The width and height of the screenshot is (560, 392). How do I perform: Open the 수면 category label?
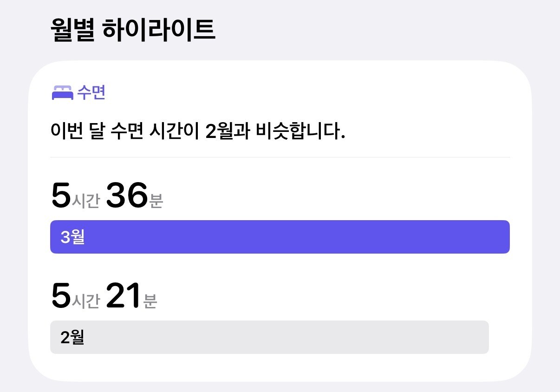click(x=91, y=93)
